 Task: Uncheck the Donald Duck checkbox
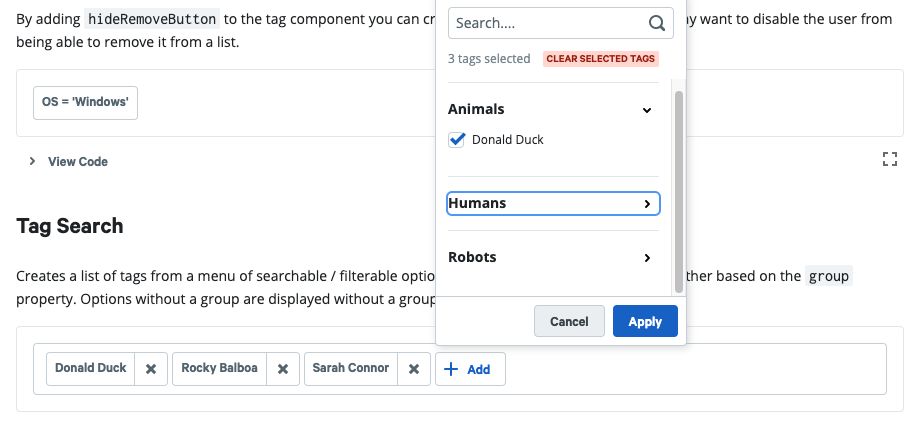click(457, 139)
